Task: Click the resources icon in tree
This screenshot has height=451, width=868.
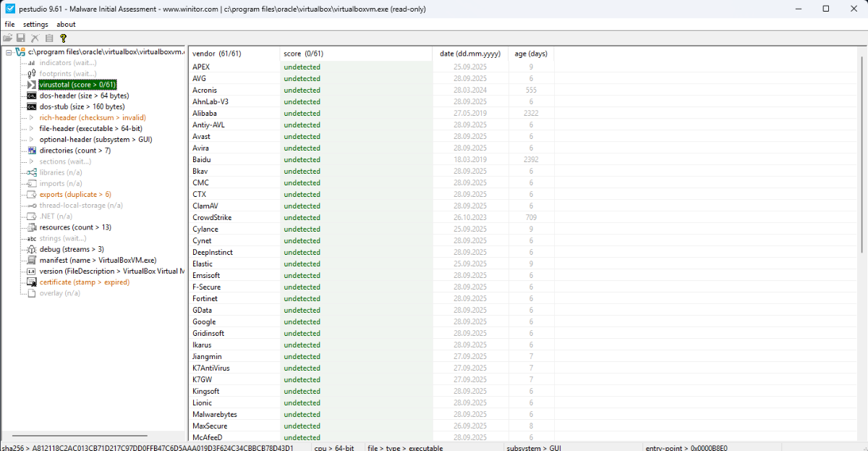Action: pyautogui.click(x=32, y=227)
